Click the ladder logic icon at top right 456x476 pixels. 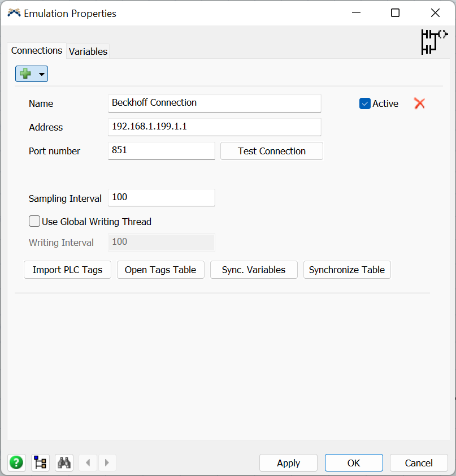point(433,41)
